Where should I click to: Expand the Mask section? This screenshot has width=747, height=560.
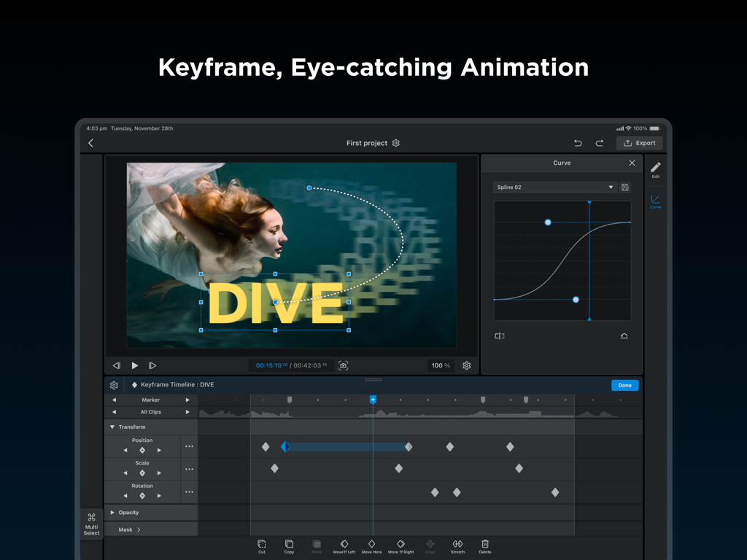coord(128,529)
